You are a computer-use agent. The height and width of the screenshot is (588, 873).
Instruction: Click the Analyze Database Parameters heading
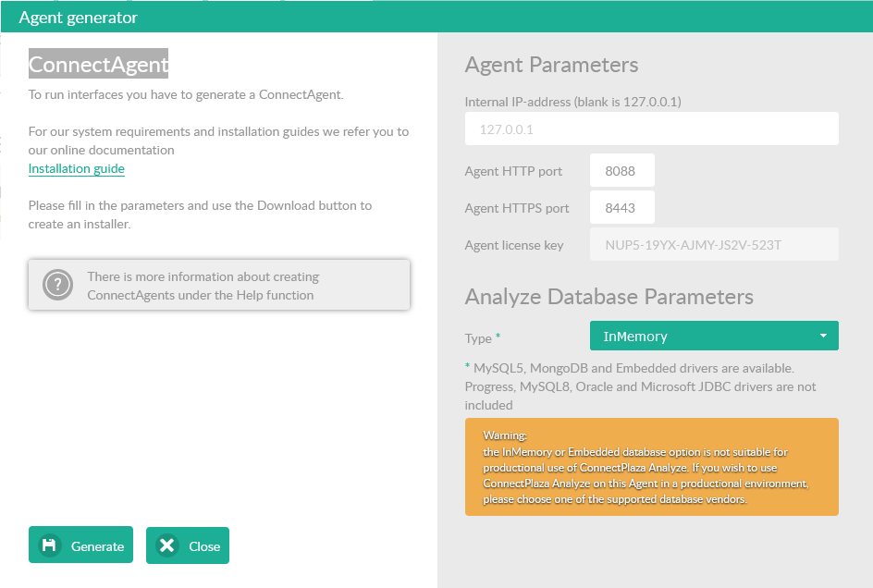(609, 297)
